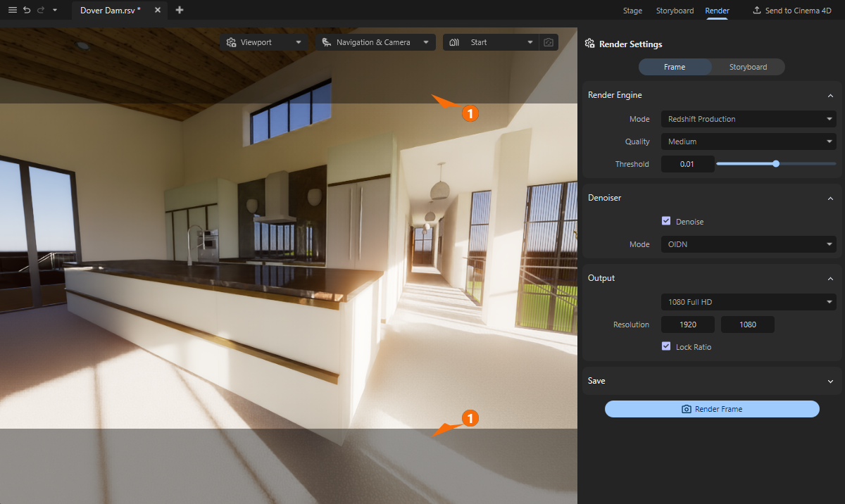Click the Redo arrow
Viewport: 845px width, 504px height.
(x=42, y=10)
